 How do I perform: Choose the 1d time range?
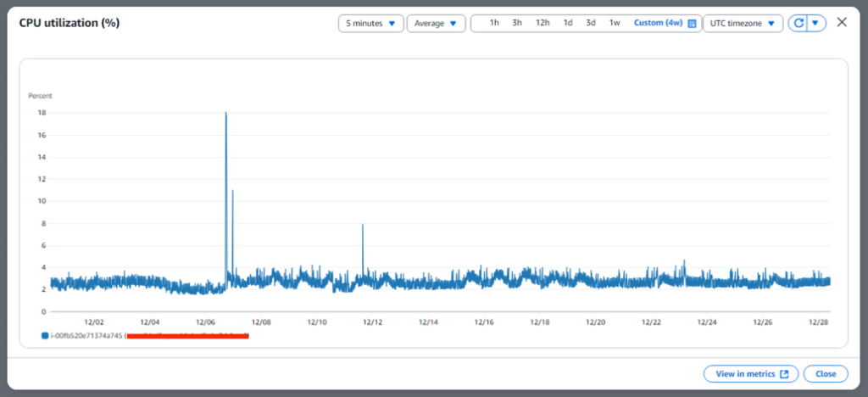[x=568, y=23]
